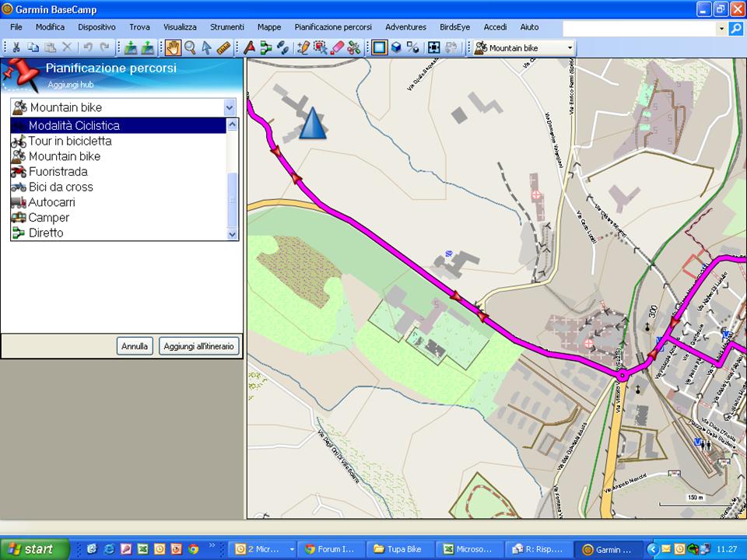747x560 pixels.
Task: Select Modalità Ciclistica in the list
Action: [x=118, y=126]
